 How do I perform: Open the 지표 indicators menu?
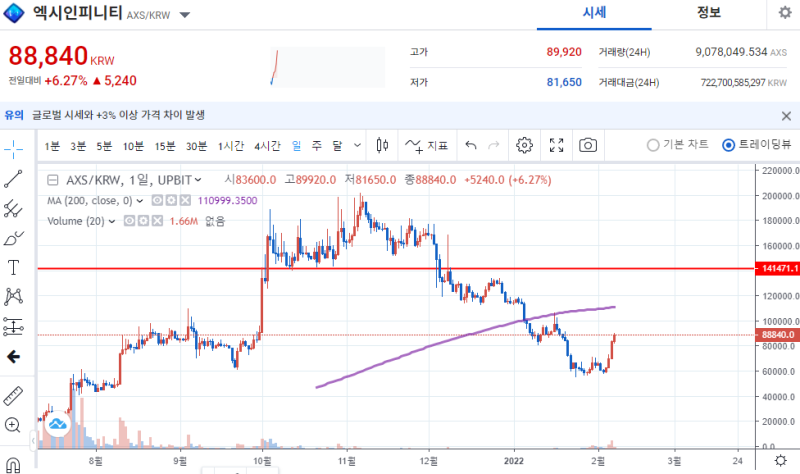click(x=427, y=146)
